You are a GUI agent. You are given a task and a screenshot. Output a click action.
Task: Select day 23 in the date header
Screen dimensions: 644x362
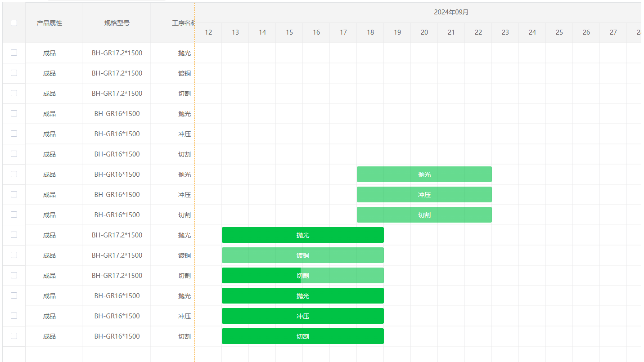(x=505, y=32)
